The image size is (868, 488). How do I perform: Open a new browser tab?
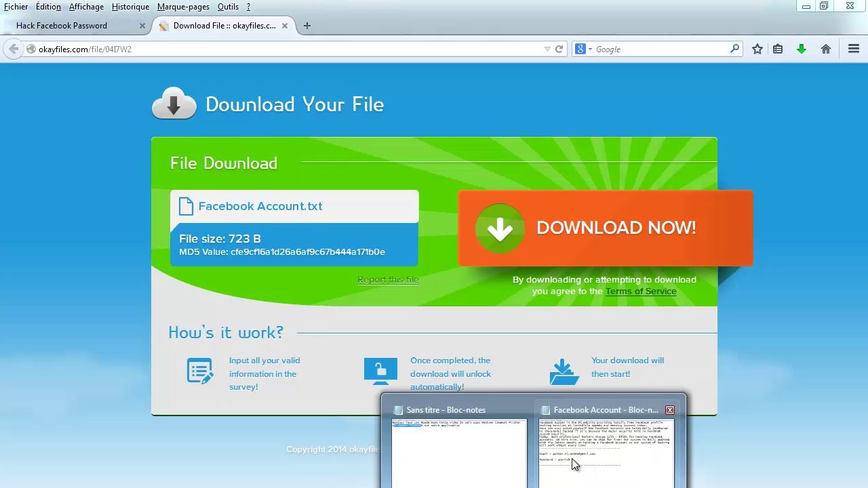(x=307, y=26)
